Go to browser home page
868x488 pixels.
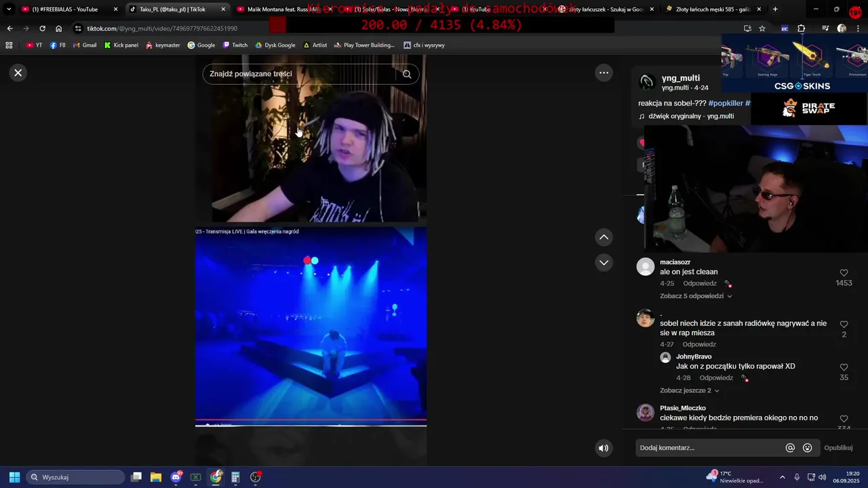(x=58, y=28)
